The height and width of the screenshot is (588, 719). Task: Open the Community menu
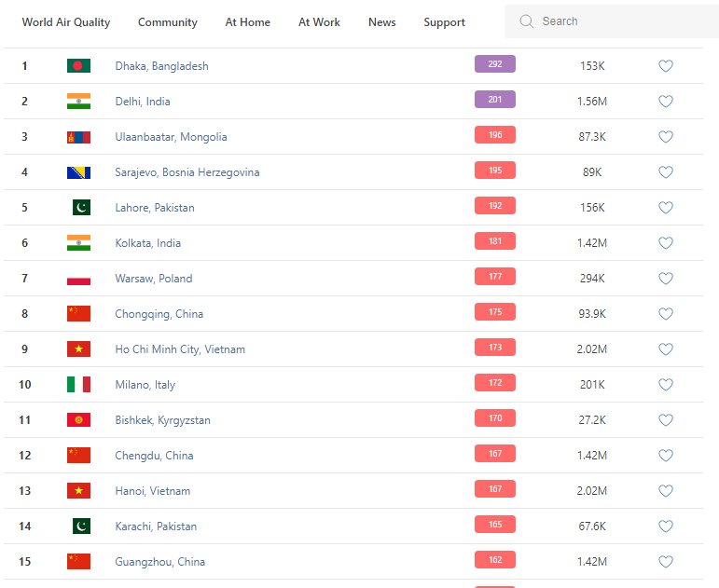coord(168,22)
